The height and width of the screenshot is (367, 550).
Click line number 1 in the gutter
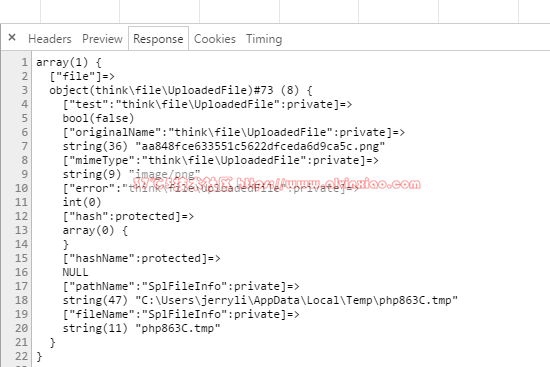tap(24, 62)
